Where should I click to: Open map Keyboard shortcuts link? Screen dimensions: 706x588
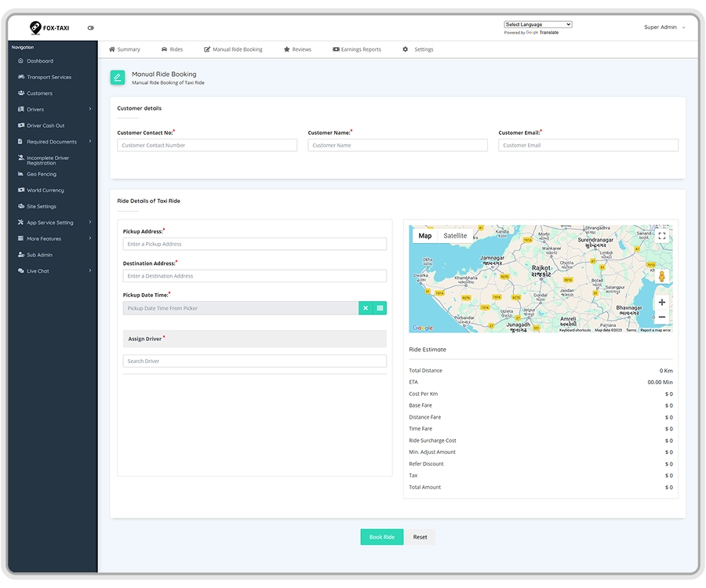[575, 330]
